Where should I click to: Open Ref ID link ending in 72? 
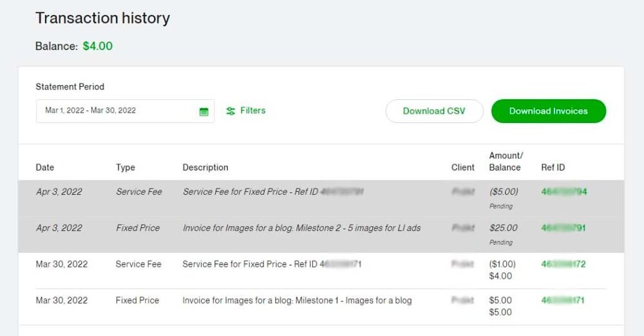click(x=563, y=264)
